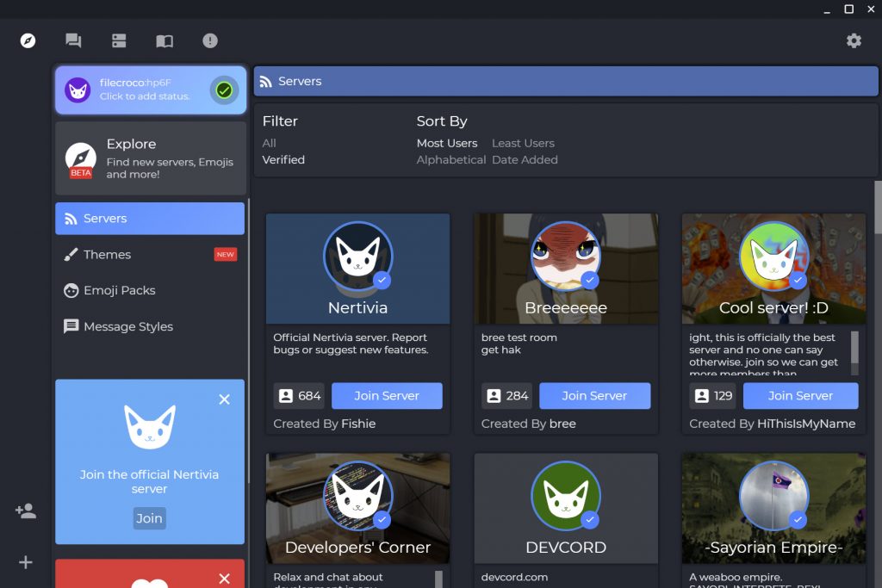This screenshot has height=588, width=882.
Task: Click the DEVCORD server avatar
Action: point(566,496)
